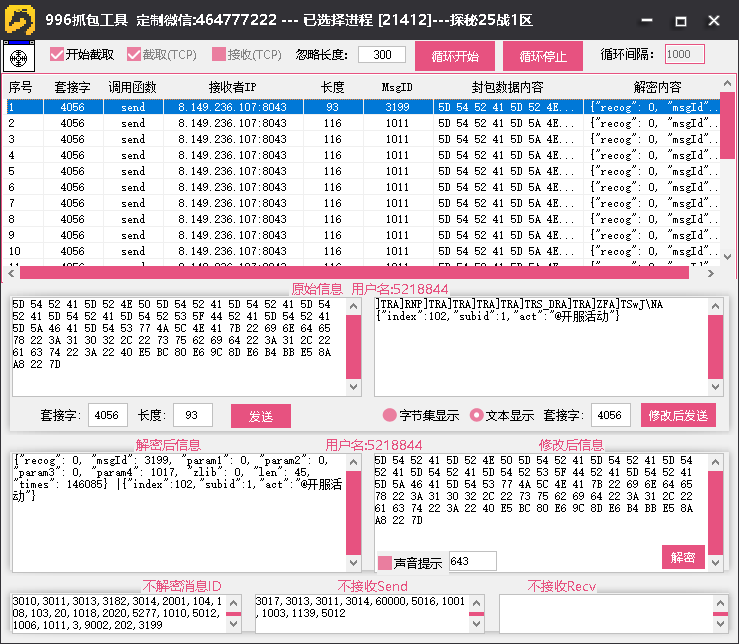Click the 接收者IP column header
The height and width of the screenshot is (644, 739).
(232, 88)
